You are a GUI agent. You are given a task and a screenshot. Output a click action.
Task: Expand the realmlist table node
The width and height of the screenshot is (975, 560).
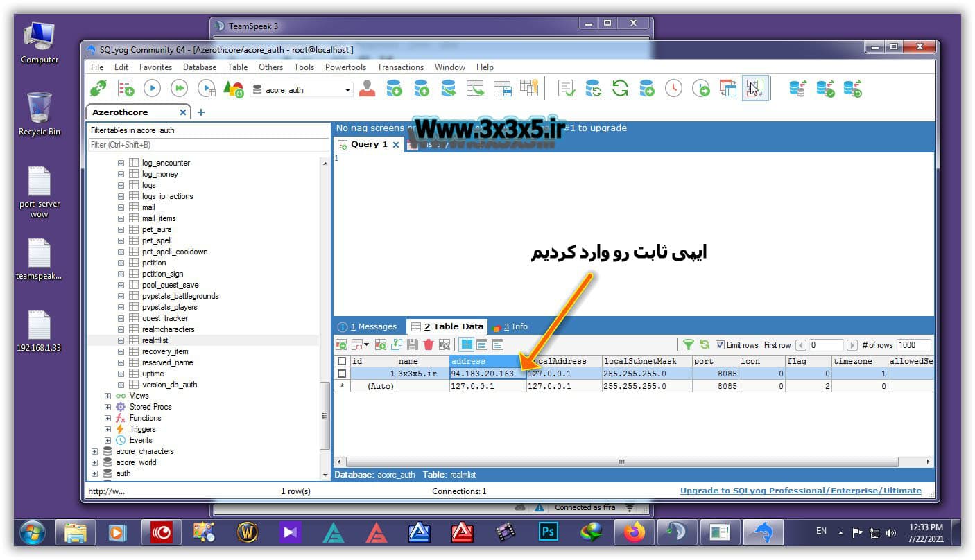121,340
